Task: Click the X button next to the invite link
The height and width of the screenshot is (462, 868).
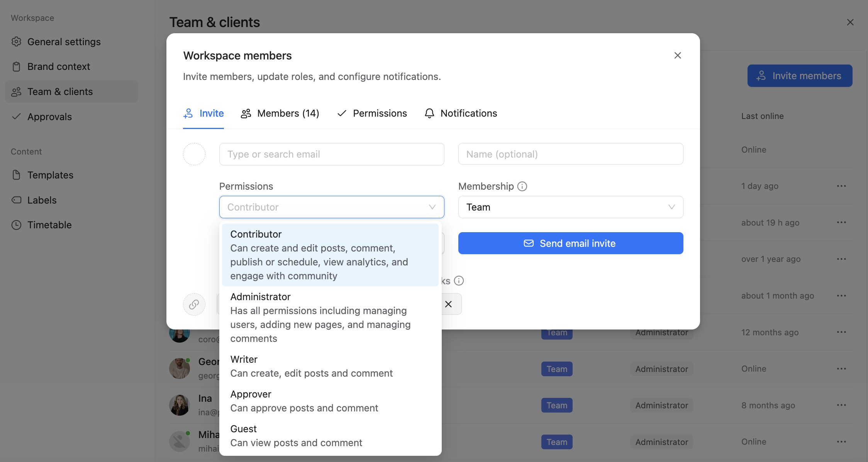Action: (x=448, y=304)
